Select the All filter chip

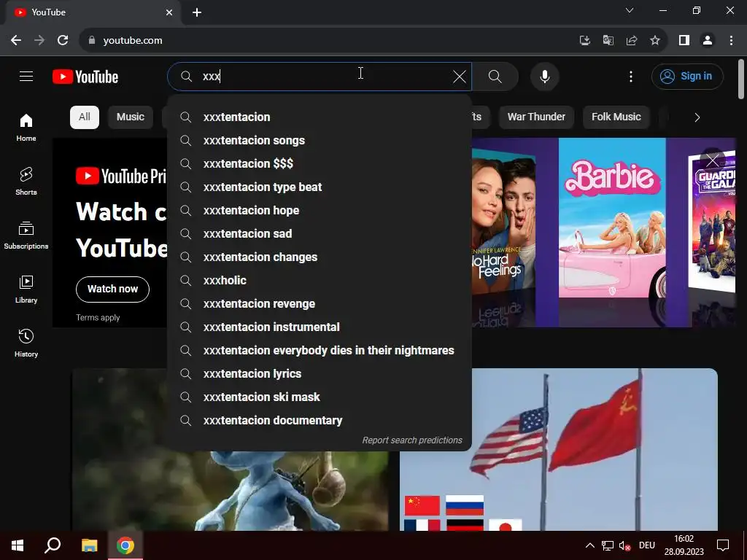pos(85,117)
